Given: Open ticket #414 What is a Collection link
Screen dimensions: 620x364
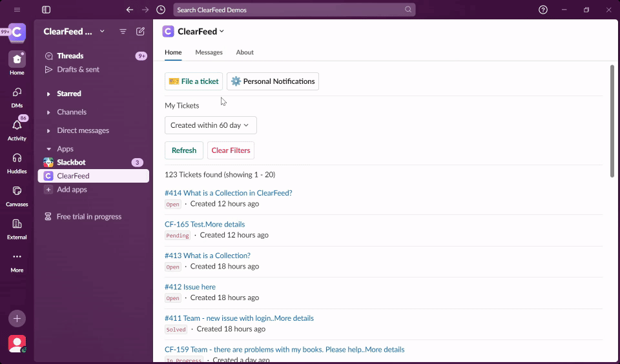Looking at the screenshot, I should [228, 193].
